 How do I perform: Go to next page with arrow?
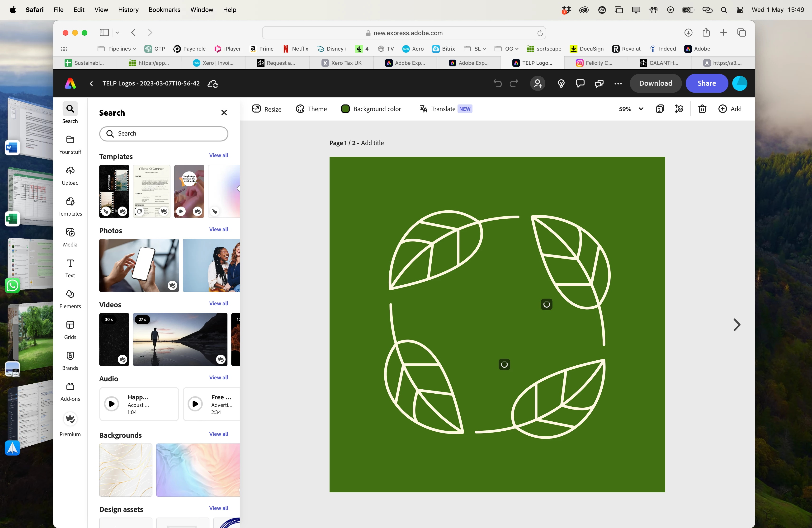pos(736,325)
